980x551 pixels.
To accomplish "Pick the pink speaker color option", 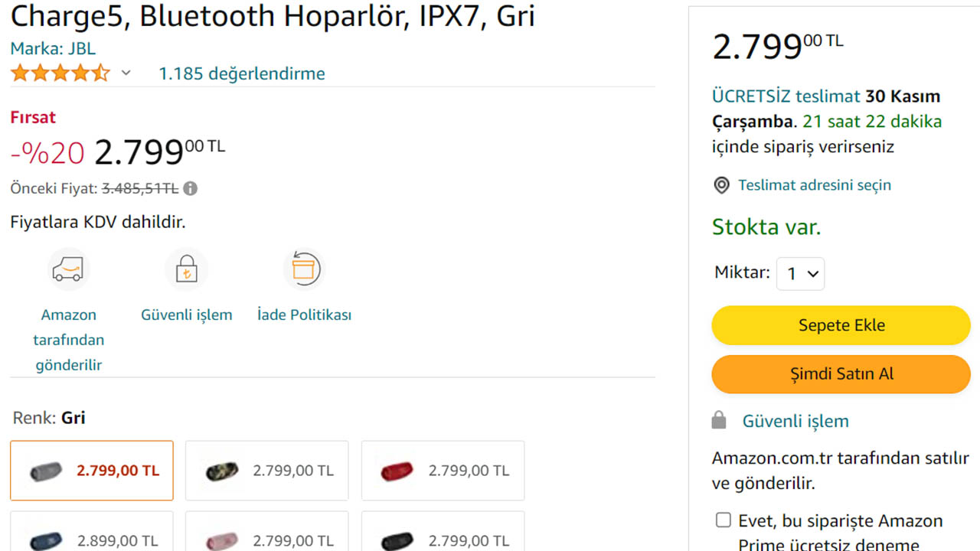I will 266,540.
